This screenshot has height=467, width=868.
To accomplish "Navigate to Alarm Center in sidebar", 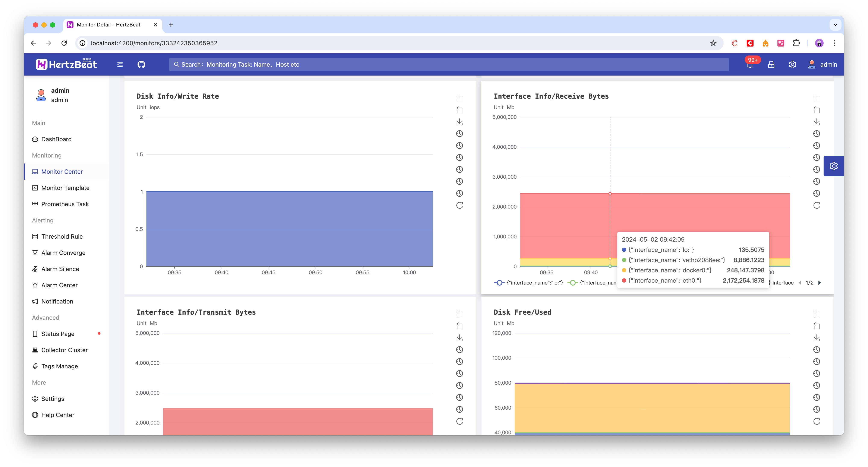I will point(59,285).
